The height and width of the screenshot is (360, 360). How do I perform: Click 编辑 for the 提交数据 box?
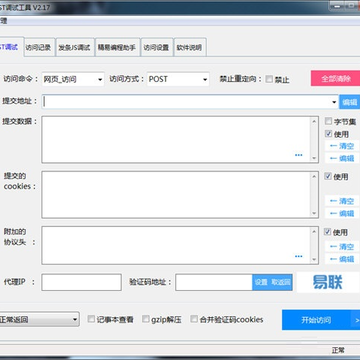click(342, 158)
